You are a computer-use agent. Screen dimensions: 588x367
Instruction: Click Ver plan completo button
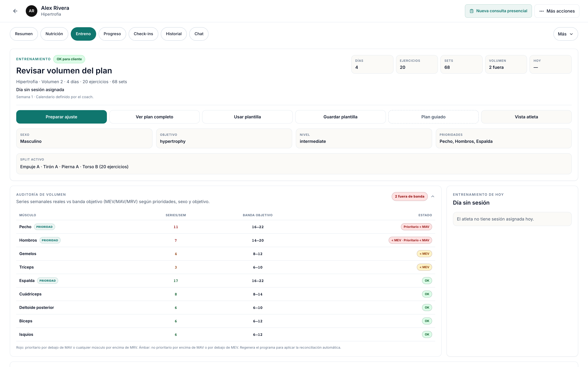click(155, 117)
